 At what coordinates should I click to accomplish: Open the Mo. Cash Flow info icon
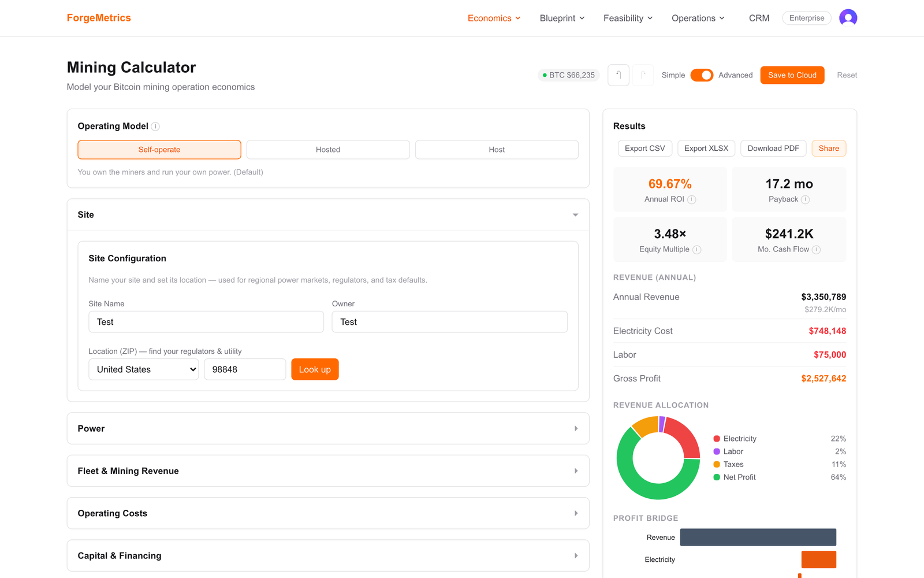pyautogui.click(x=817, y=250)
